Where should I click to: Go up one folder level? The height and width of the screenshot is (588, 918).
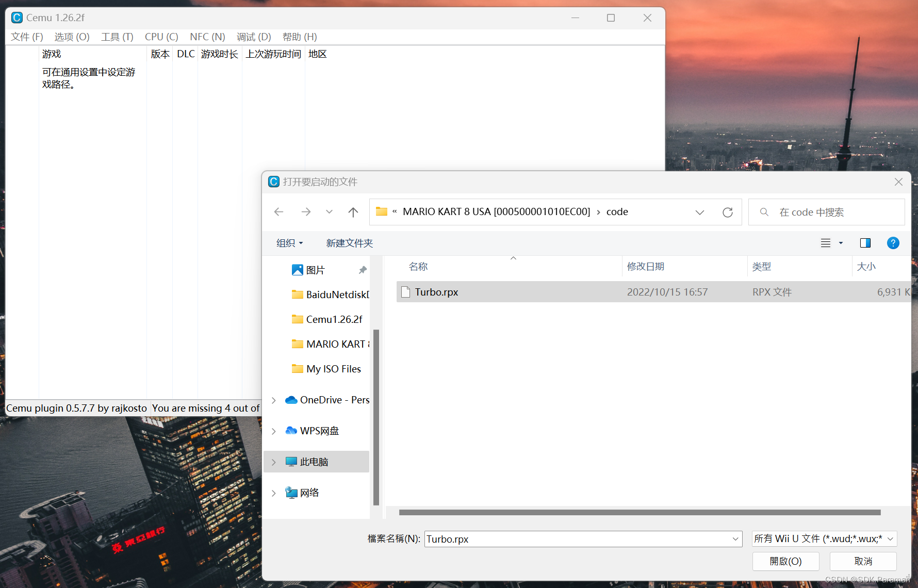point(353,212)
